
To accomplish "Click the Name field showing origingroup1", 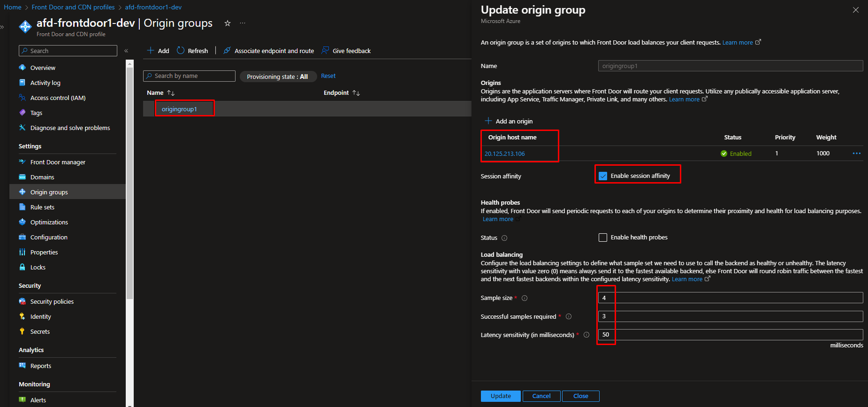I will click(x=731, y=66).
